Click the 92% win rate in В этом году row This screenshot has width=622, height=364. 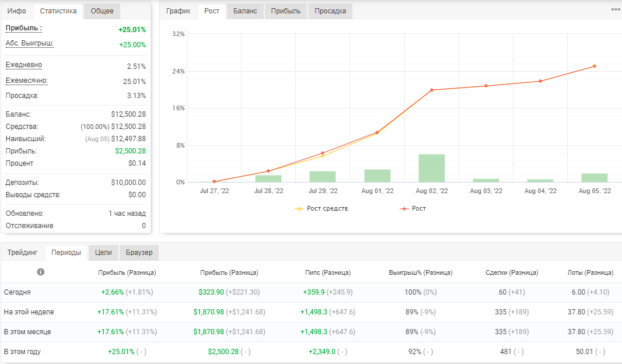coord(415,352)
